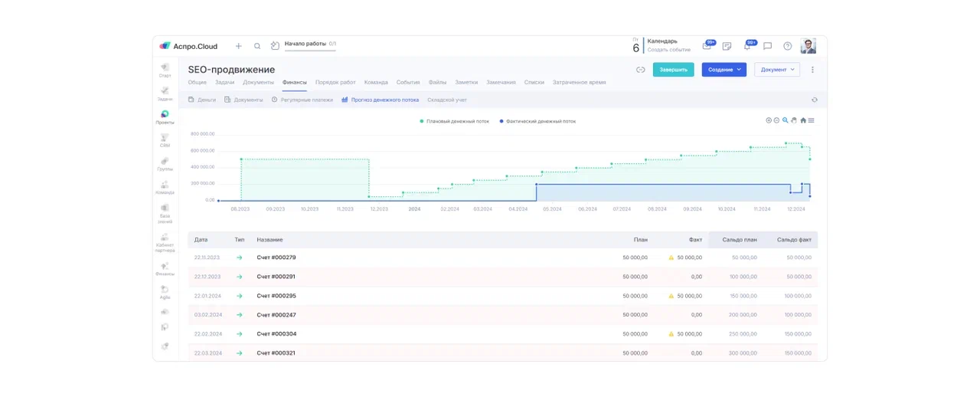Copy project link via chain icon
The width and height of the screenshot is (980, 397).
(x=640, y=70)
